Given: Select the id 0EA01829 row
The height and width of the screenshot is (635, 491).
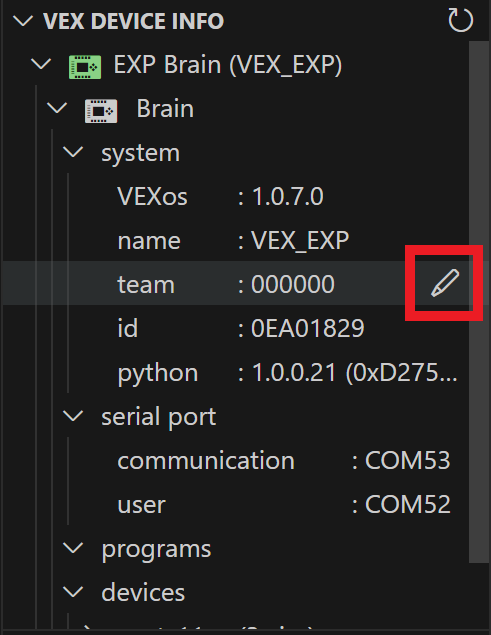Looking at the screenshot, I should [x=236, y=328].
